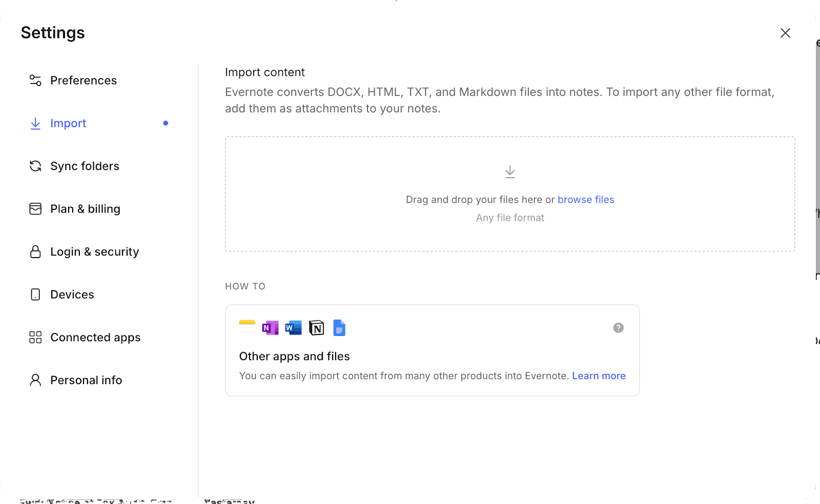This screenshot has height=504, width=820.
Task: Click the Connected apps grid icon
Action: [x=35, y=337]
